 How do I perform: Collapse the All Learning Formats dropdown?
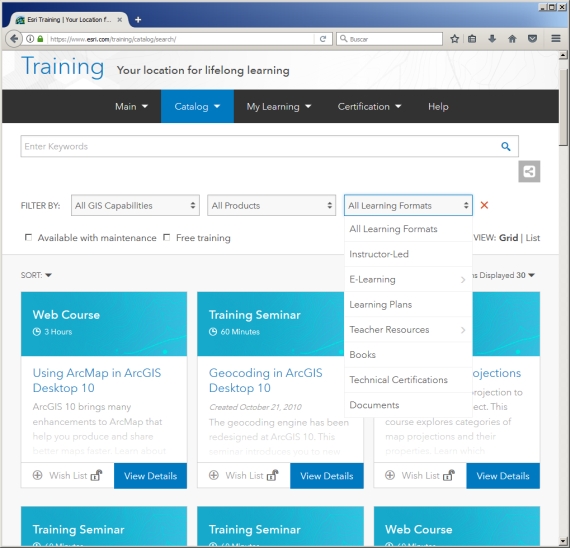408,205
